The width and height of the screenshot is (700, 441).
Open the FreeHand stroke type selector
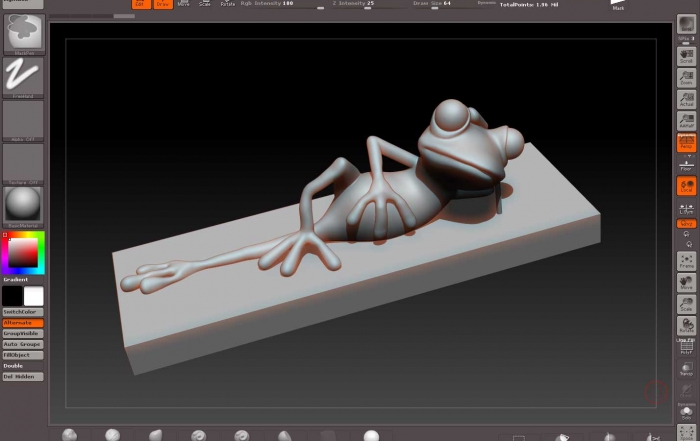22,76
